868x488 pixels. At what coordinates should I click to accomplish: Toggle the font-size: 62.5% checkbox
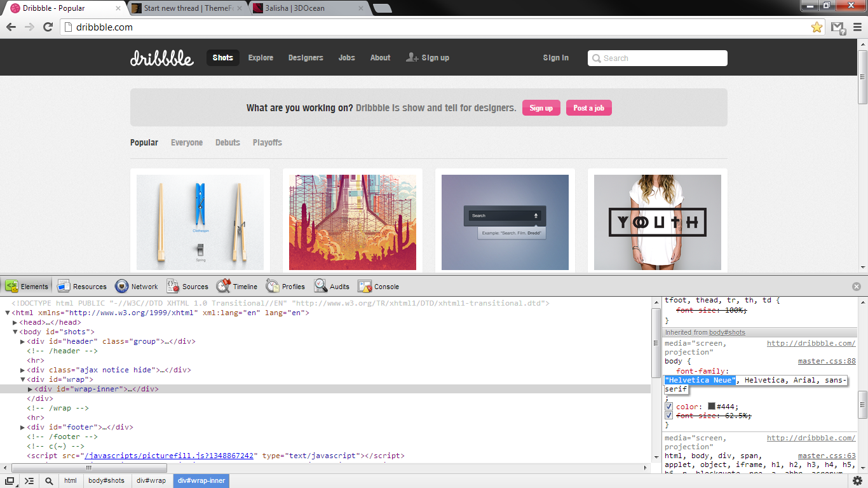coord(668,416)
